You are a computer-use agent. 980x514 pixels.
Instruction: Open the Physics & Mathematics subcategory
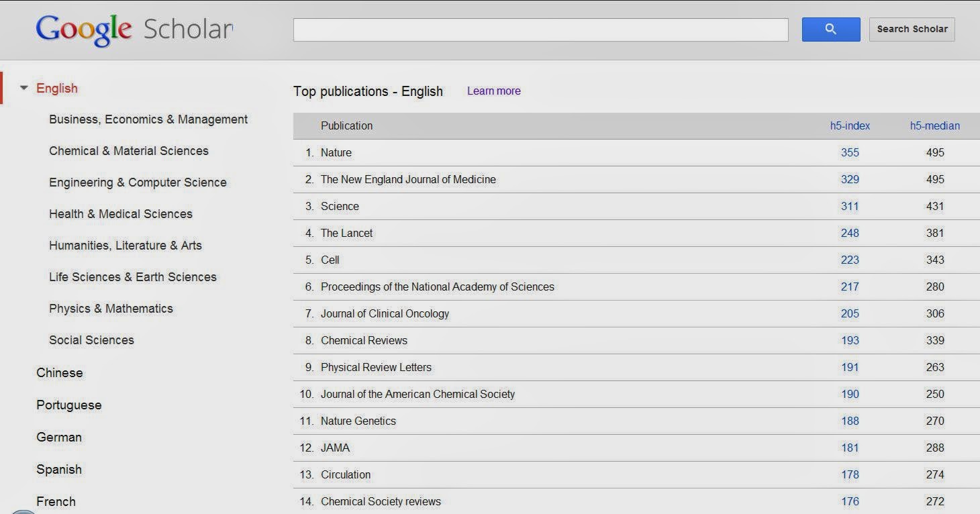pyautogui.click(x=111, y=308)
